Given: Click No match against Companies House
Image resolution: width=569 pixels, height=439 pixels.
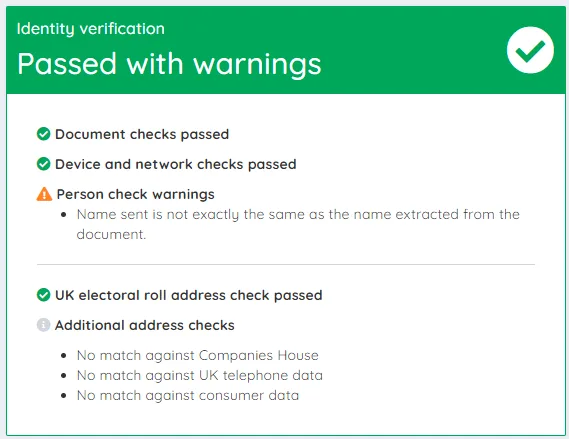Looking at the screenshot, I should [x=197, y=356].
